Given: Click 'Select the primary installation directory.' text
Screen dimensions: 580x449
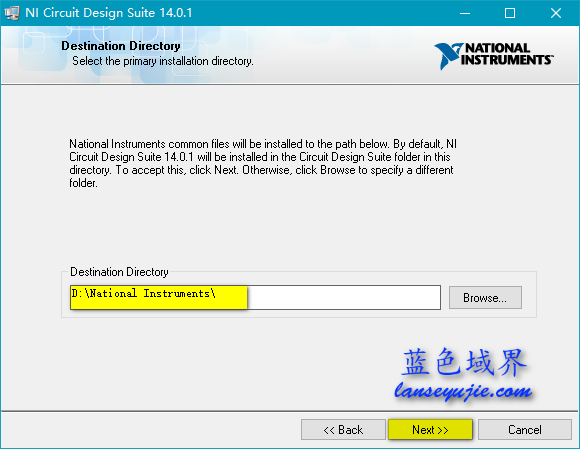Looking at the screenshot, I should (x=163, y=61).
